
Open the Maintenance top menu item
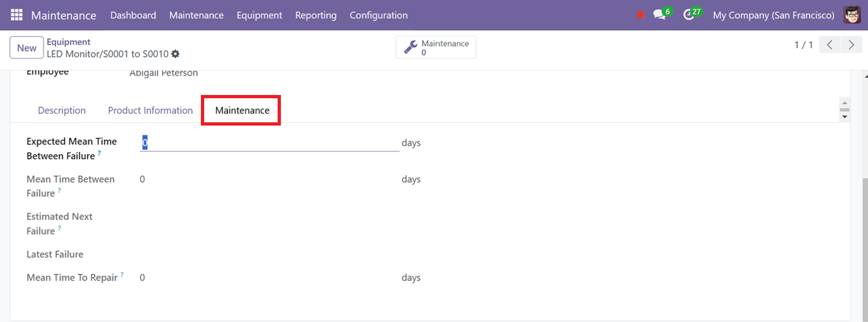(196, 15)
